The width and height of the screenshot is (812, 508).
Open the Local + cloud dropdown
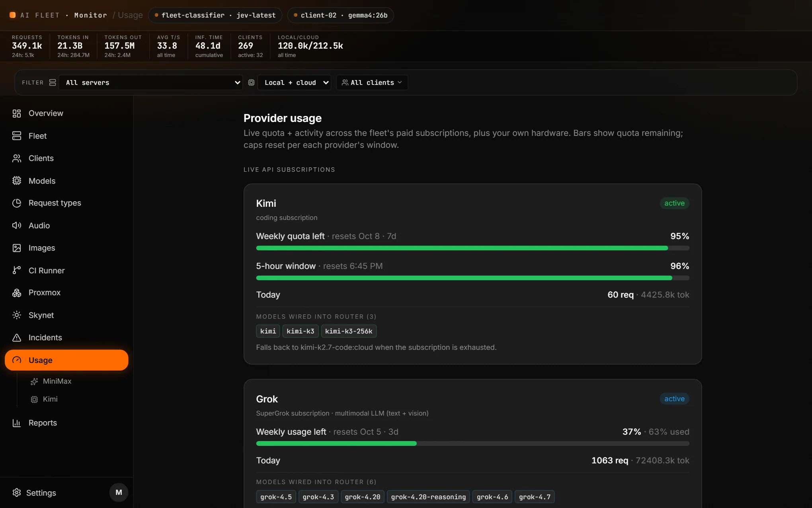[294, 82]
